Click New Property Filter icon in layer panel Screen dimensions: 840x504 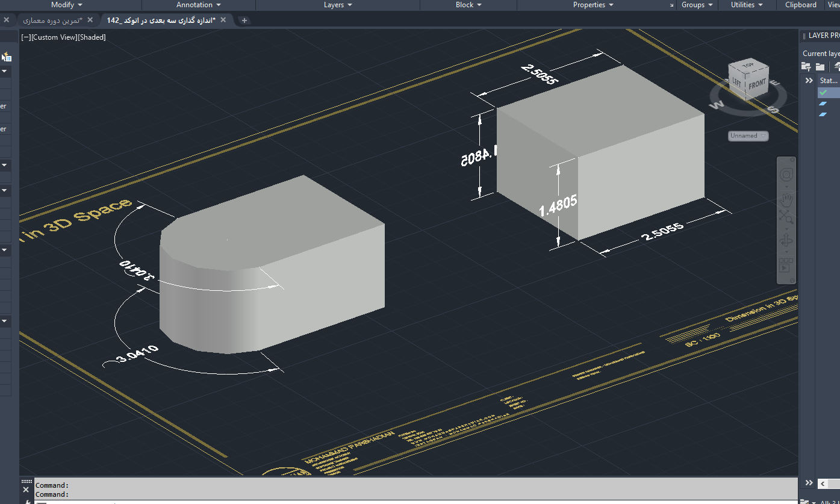point(807,67)
